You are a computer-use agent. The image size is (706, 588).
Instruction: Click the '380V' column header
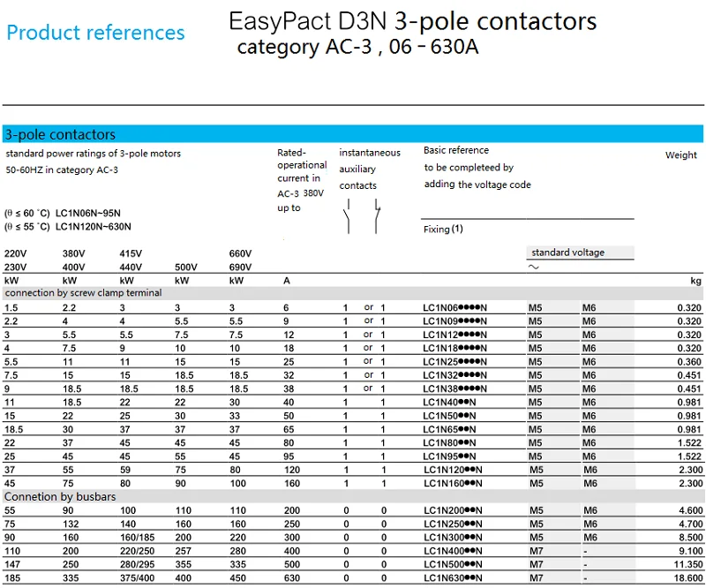click(74, 253)
